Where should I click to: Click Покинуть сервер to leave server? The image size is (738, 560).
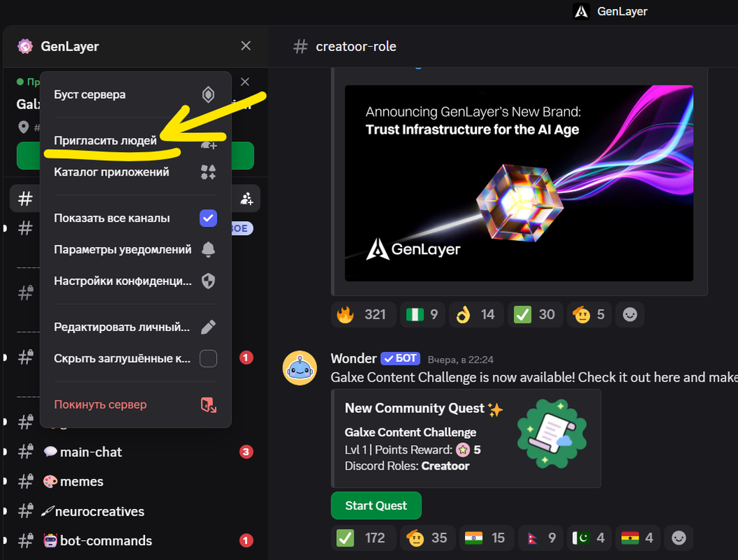[136, 405]
